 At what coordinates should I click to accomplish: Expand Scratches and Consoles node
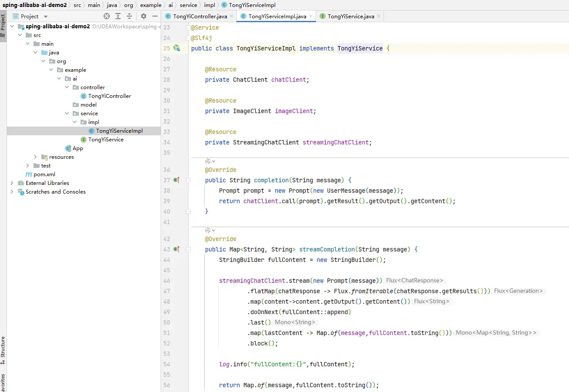point(12,192)
